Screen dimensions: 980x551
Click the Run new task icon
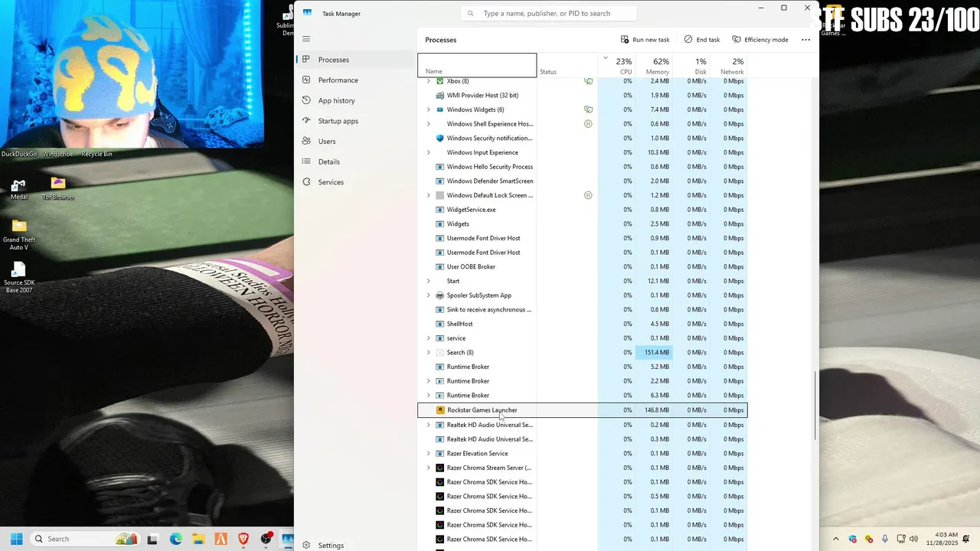(x=625, y=40)
